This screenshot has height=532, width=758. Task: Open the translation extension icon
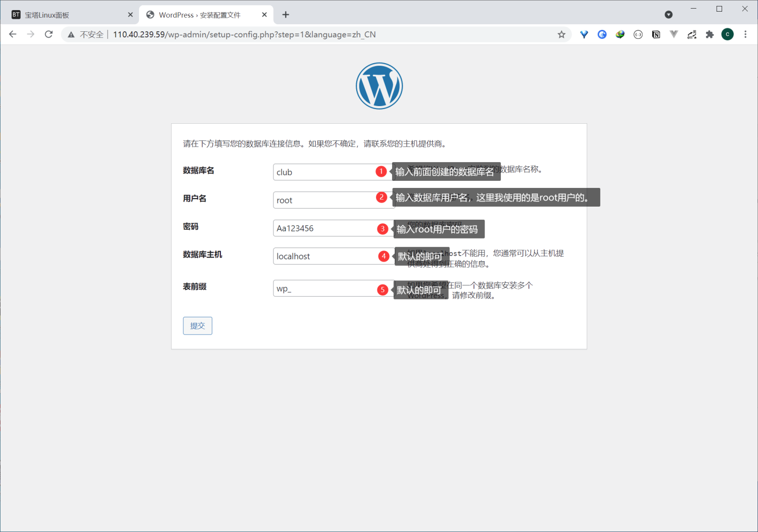tap(692, 34)
